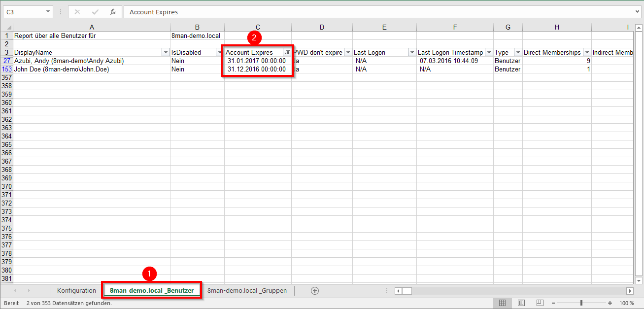Click the zoom out minus icon

pyautogui.click(x=554, y=303)
